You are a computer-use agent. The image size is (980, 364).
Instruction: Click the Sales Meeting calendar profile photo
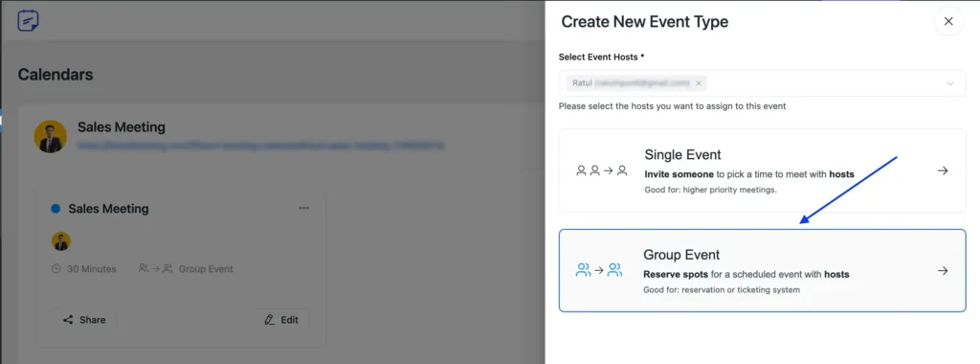(50, 136)
